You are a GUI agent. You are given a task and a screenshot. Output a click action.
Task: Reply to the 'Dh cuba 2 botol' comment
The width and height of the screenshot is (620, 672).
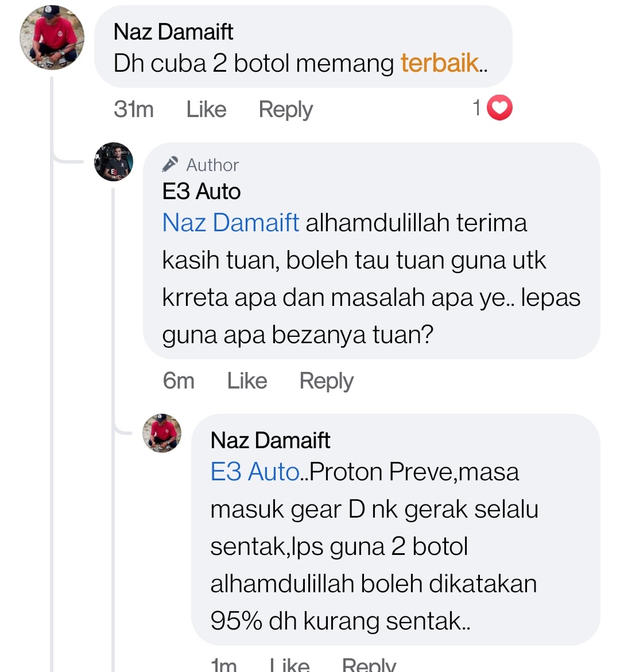click(285, 110)
